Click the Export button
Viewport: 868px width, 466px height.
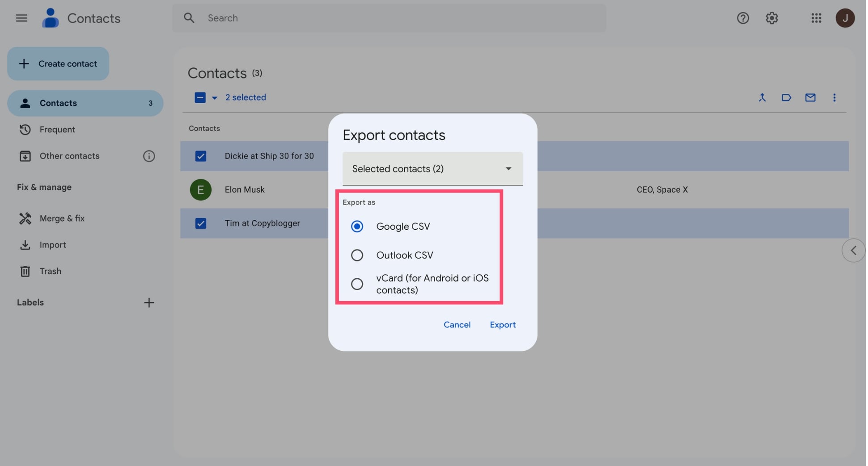[x=503, y=325]
